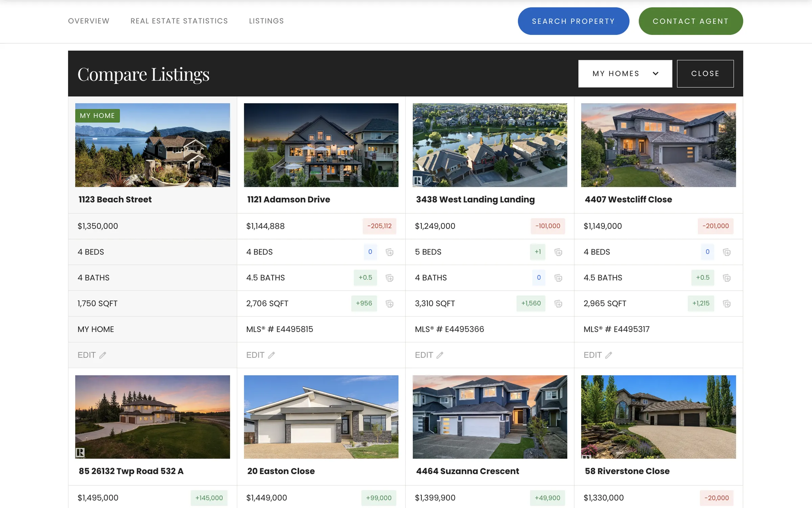Click the 20 Easton Close title
Viewport: 812px width, 508px height.
[281, 471]
